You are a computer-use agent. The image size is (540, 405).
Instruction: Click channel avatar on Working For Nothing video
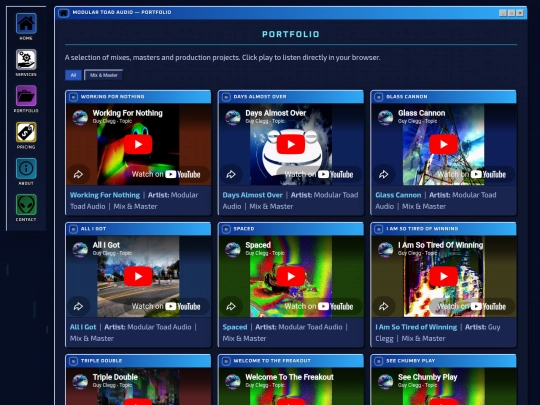(80, 117)
